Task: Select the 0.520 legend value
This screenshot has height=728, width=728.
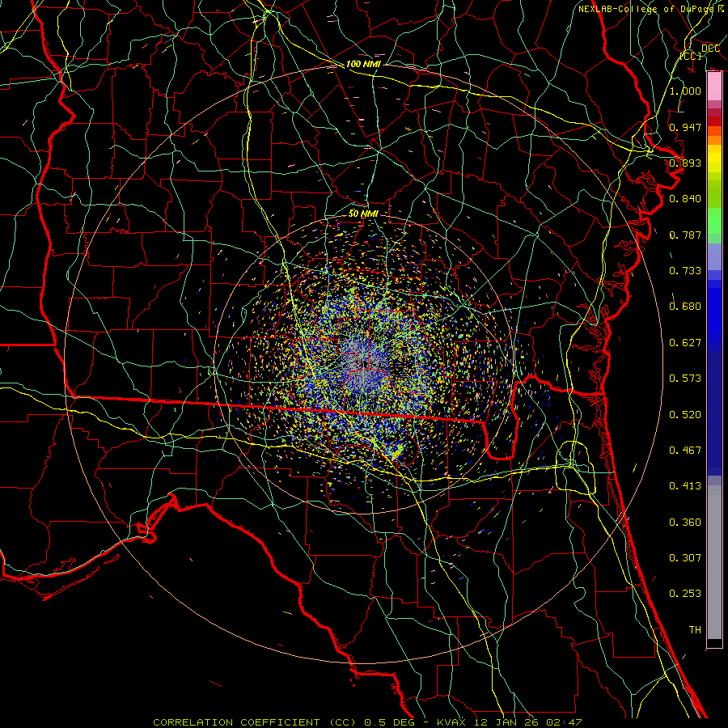Action: [x=685, y=415]
